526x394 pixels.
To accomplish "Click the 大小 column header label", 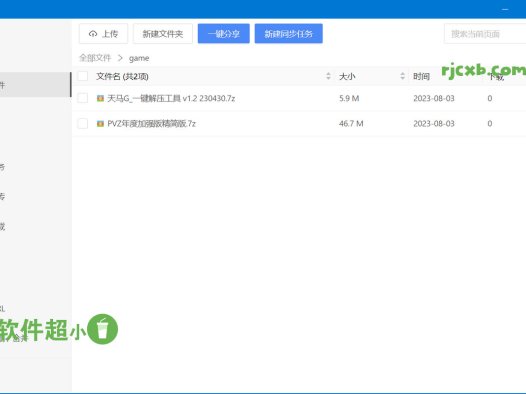I will (347, 76).
